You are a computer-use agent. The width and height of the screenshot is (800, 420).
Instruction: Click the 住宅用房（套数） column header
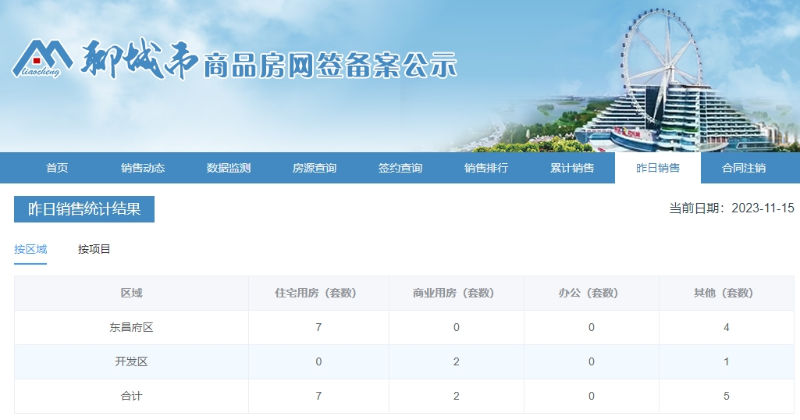click(x=317, y=293)
